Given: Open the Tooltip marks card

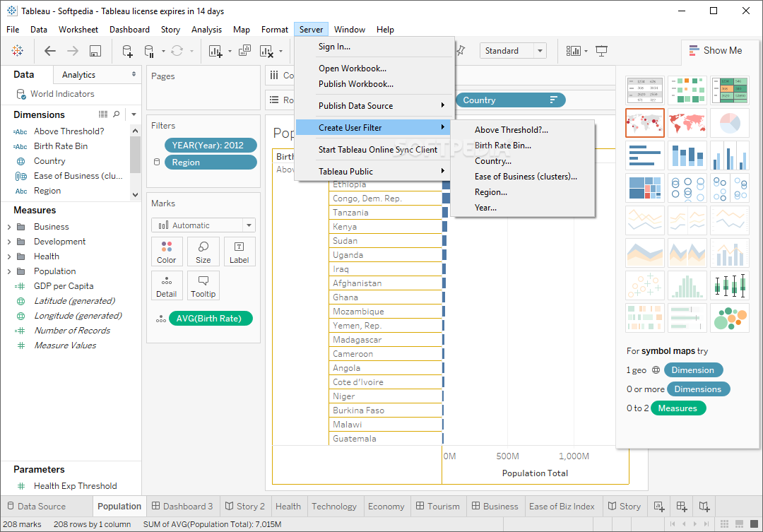Looking at the screenshot, I should [x=203, y=285].
